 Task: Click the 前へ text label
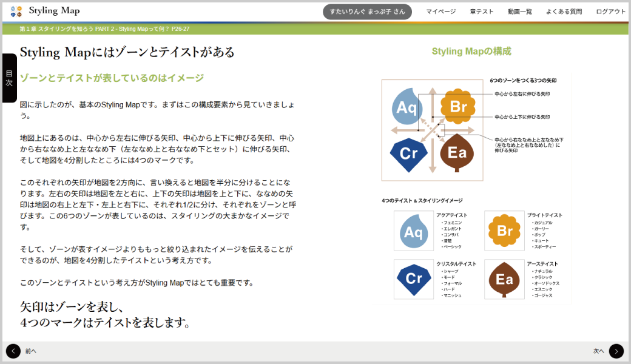click(30, 351)
